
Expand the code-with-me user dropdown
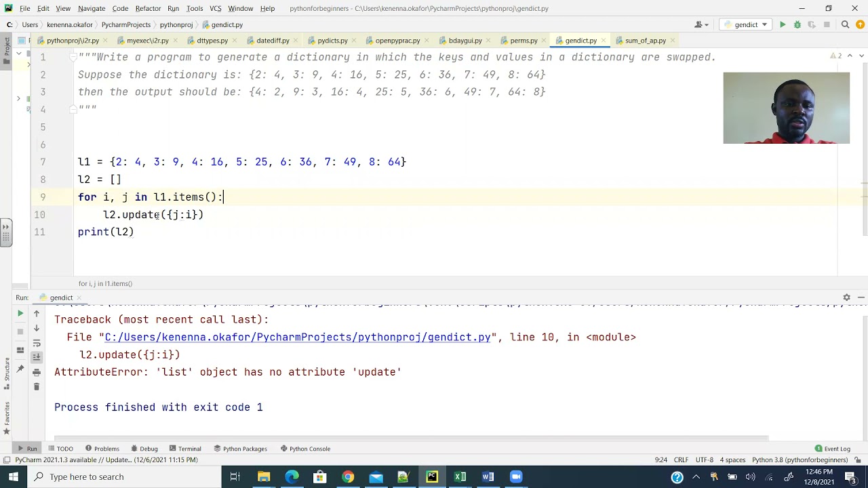coord(701,24)
